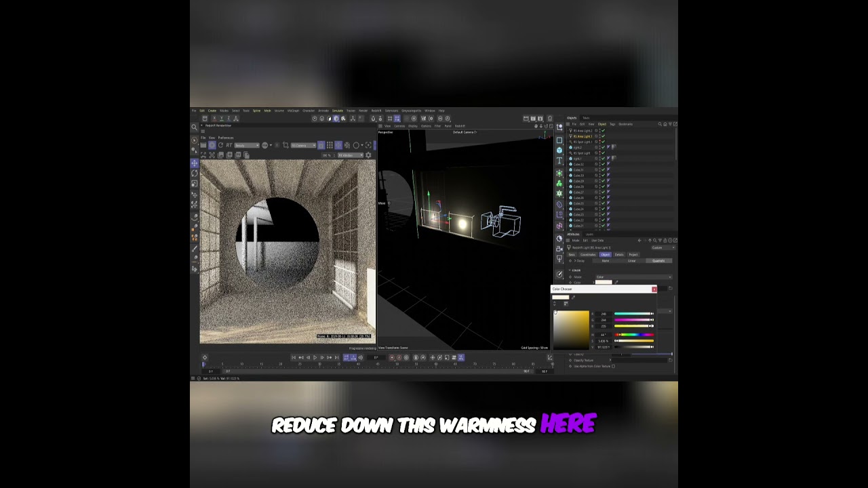
Task: Click the search magnifier icon at top left
Action: pos(194,127)
